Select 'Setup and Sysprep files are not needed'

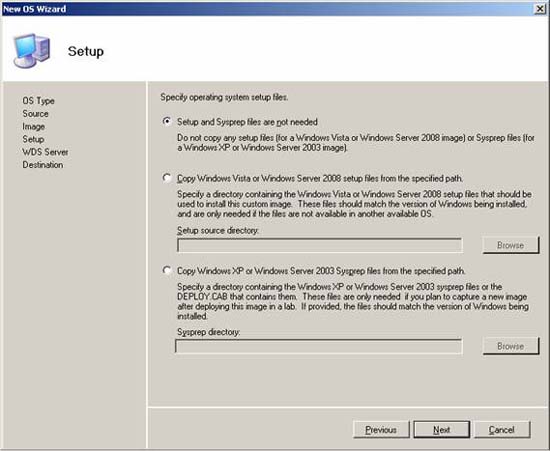pos(167,121)
